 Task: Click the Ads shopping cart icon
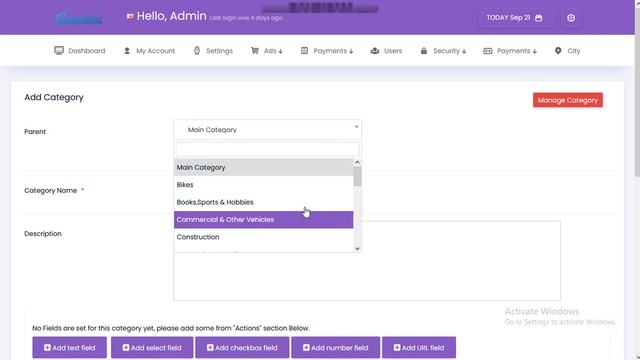[255, 51]
